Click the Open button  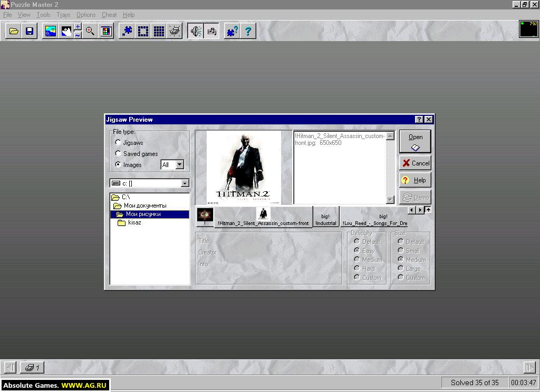pos(416,141)
